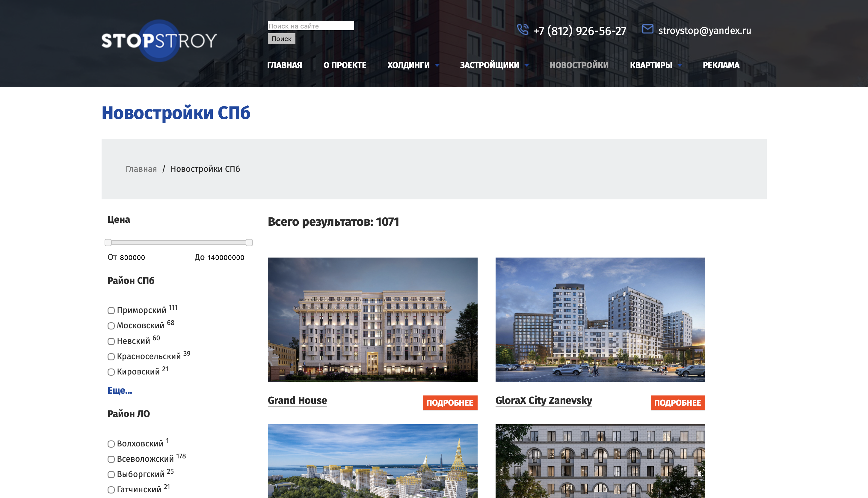Viewport: 868px width, 498px height.
Task: Click the email envelope icon
Action: (647, 29)
